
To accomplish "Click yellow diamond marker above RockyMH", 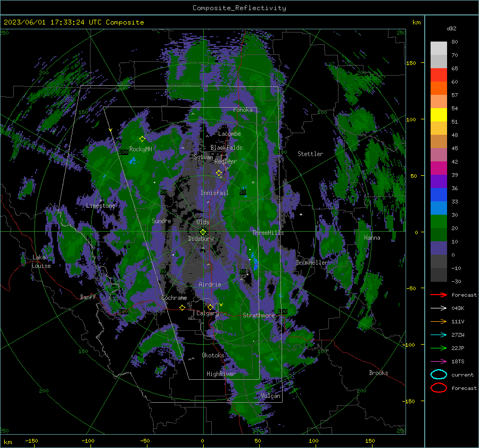I will [x=142, y=139].
